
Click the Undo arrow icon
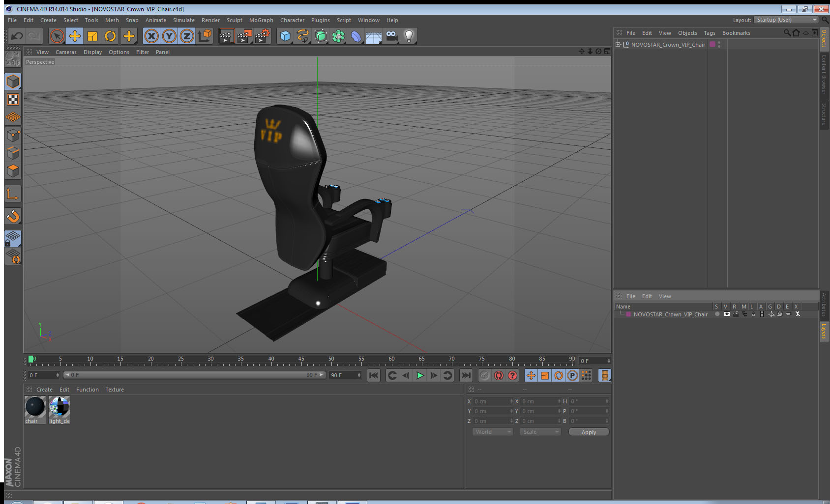(17, 36)
